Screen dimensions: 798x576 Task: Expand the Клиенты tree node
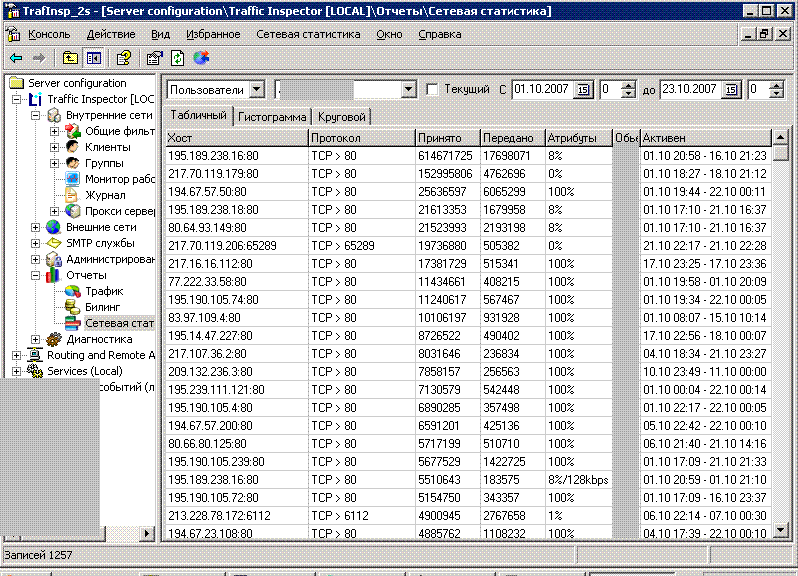tap(54, 147)
